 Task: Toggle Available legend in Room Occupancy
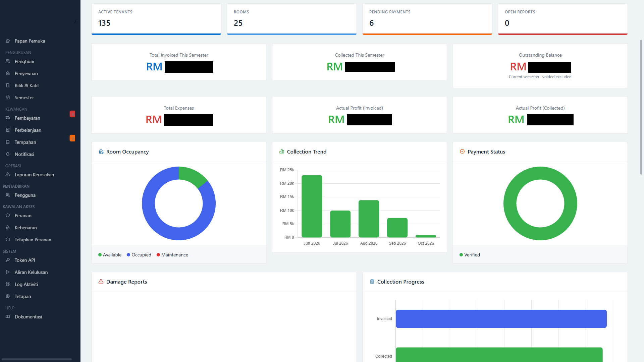pos(110,255)
